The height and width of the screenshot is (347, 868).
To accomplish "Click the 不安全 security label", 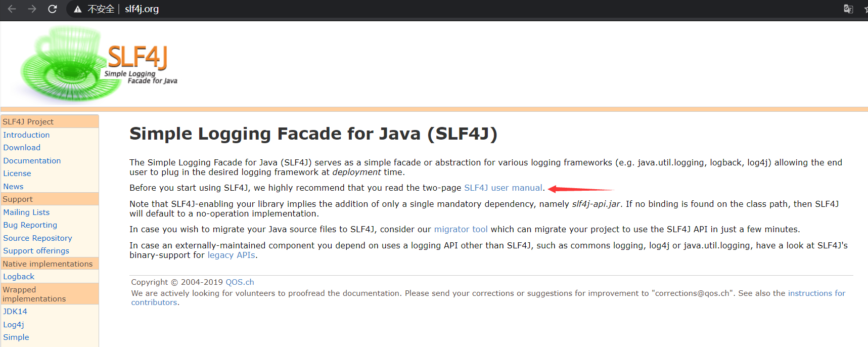I will click(101, 9).
